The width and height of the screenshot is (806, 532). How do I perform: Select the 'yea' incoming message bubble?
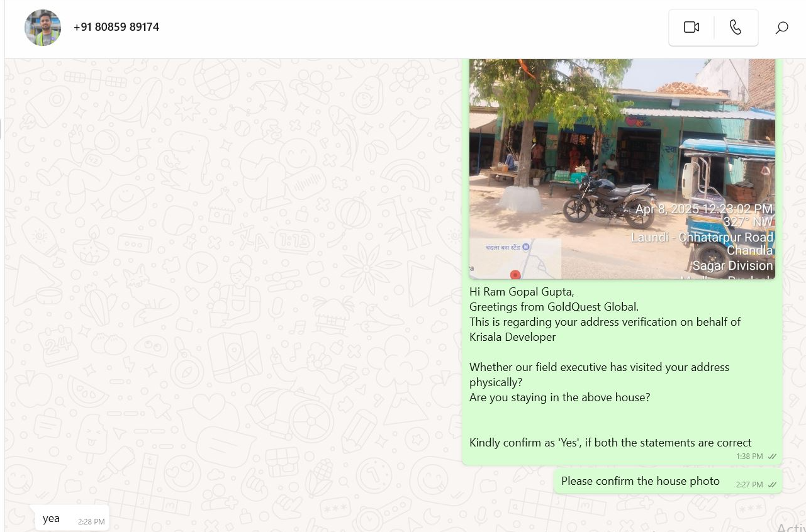click(x=72, y=518)
